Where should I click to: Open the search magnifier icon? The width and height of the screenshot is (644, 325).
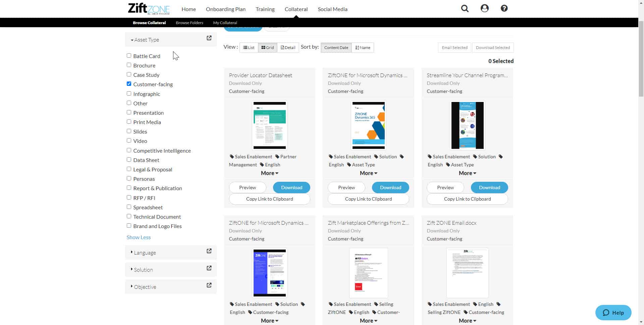465,9
